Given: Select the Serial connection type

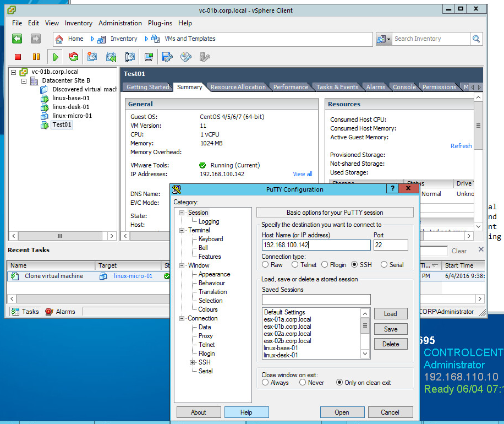Looking at the screenshot, I should pyautogui.click(x=384, y=264).
